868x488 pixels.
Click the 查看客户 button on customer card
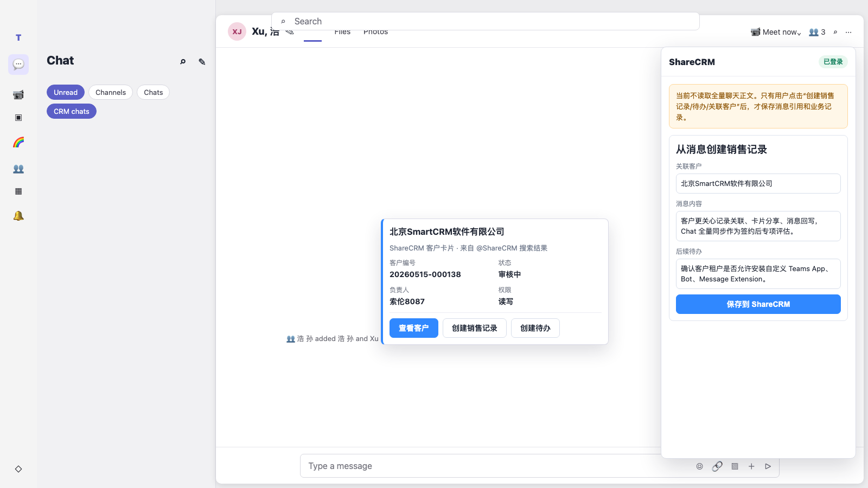(414, 328)
